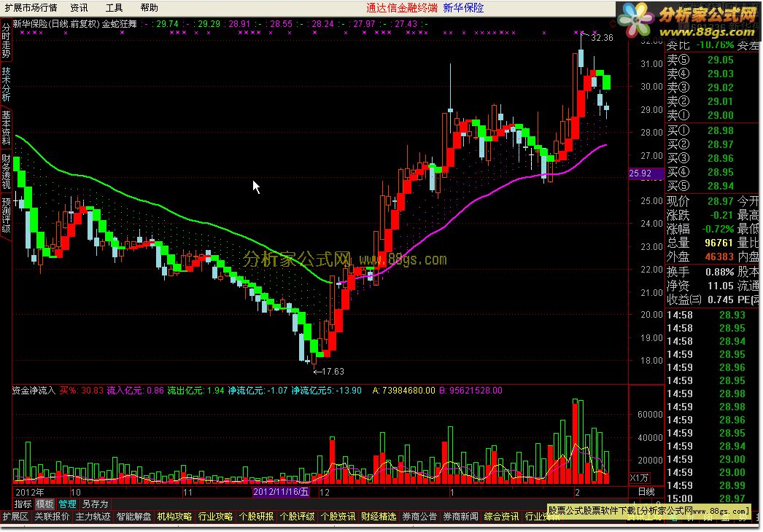Open the 行业攻略 bottom tab
Screen dimensions: 763x532
click(216, 517)
